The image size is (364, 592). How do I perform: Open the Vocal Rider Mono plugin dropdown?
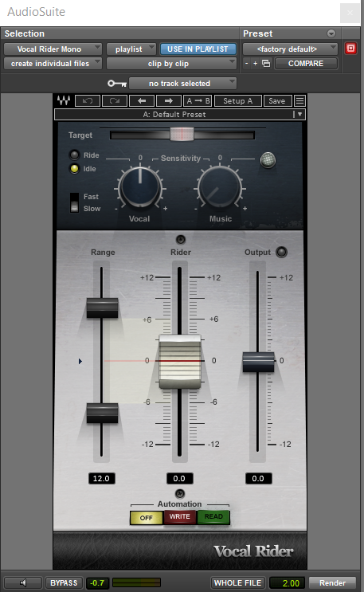click(53, 49)
